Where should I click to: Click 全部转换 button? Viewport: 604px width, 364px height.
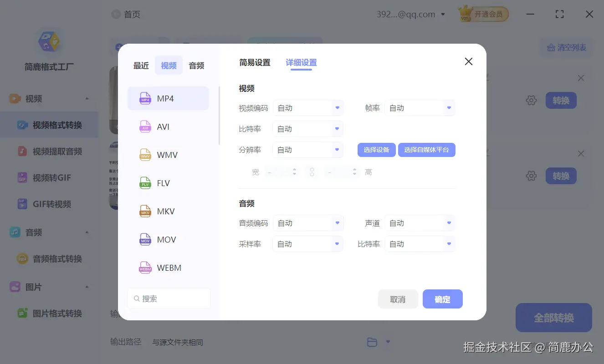pos(554,318)
